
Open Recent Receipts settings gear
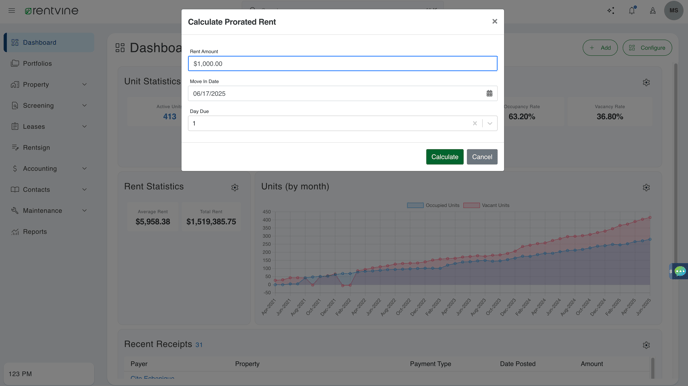coord(646,345)
